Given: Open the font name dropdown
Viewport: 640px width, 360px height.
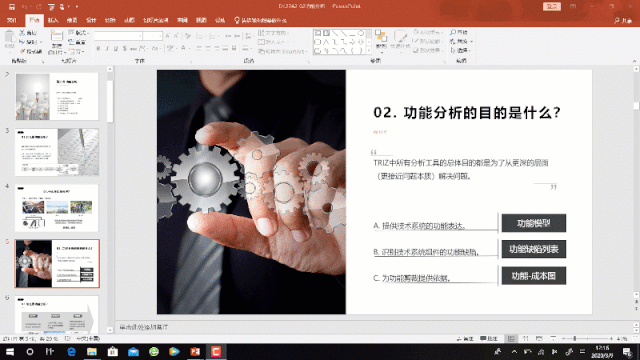Looking at the screenshot, I should [x=140, y=36].
